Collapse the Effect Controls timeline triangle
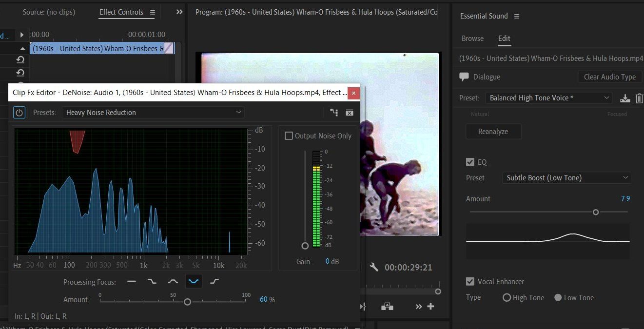644x329 pixels. tap(22, 49)
